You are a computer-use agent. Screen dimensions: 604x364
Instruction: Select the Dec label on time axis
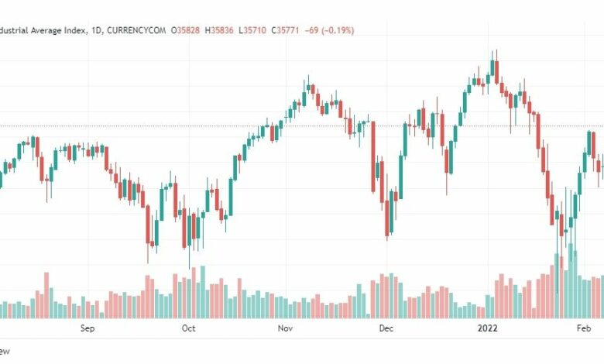click(386, 328)
